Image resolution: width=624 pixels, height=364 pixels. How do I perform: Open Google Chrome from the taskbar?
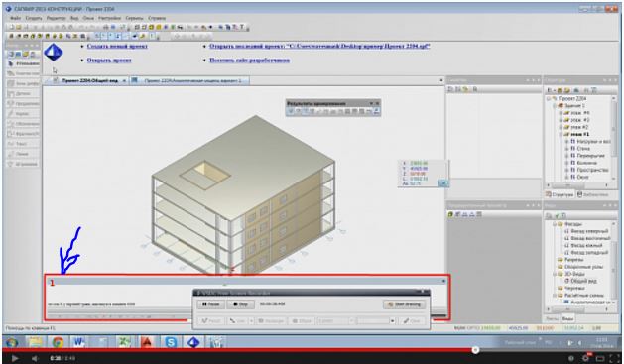tap(59, 342)
